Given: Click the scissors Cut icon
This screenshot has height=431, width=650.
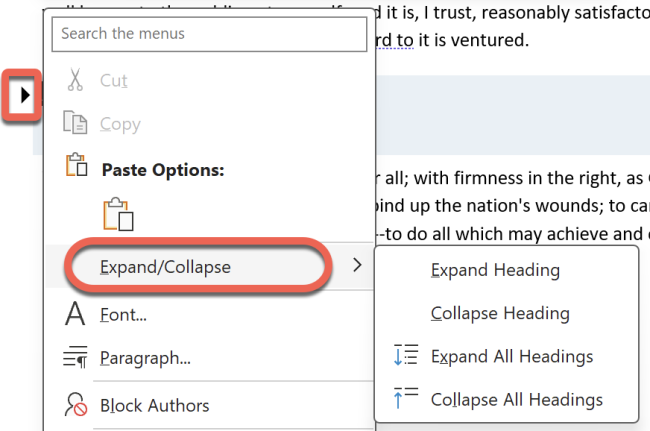Looking at the screenshot, I should click(75, 81).
